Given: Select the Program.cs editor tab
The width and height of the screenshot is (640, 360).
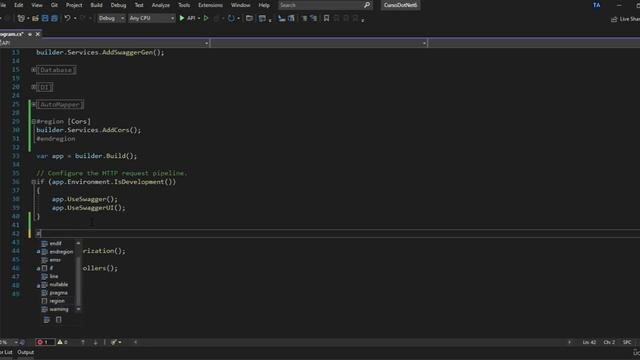Looking at the screenshot, I should click(x=12, y=34).
